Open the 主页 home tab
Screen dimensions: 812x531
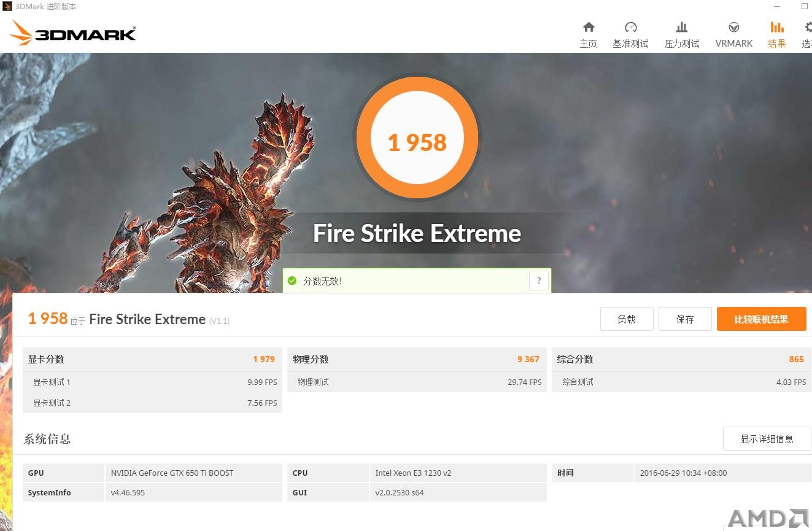pyautogui.click(x=589, y=35)
